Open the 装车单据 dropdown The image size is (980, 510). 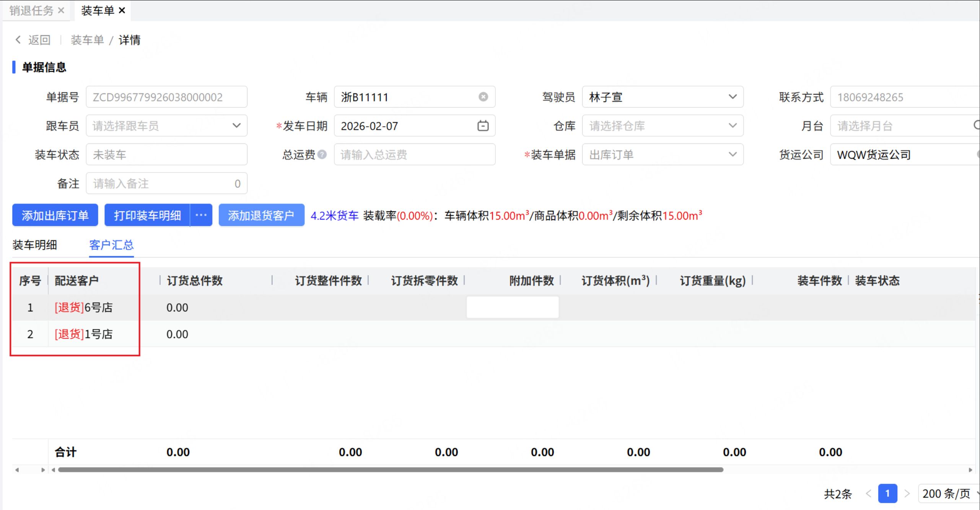pos(732,154)
